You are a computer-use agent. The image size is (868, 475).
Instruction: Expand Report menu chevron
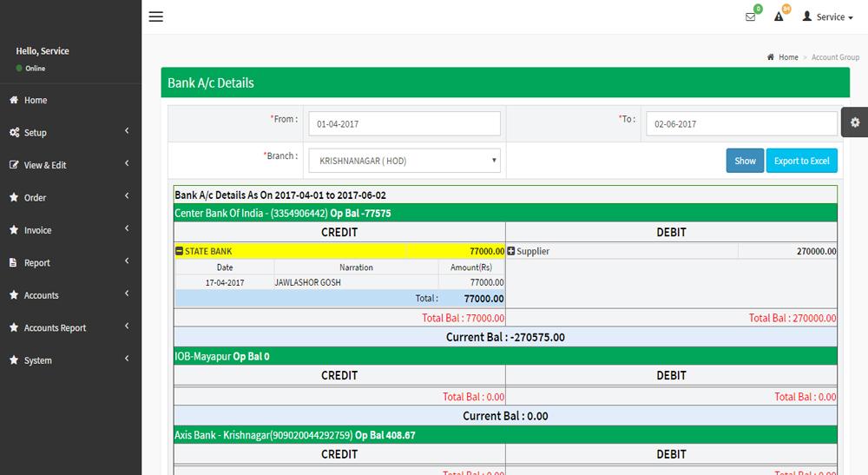pyautogui.click(x=127, y=261)
